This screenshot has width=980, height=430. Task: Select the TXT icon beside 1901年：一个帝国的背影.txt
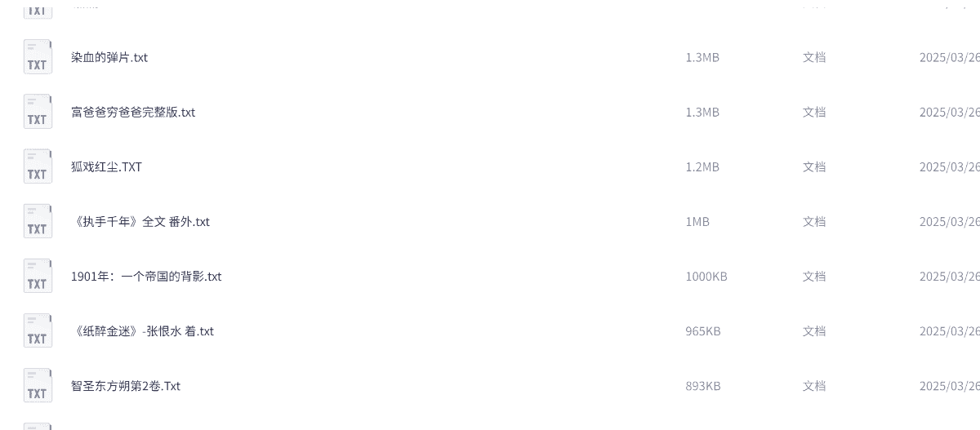pyautogui.click(x=38, y=276)
